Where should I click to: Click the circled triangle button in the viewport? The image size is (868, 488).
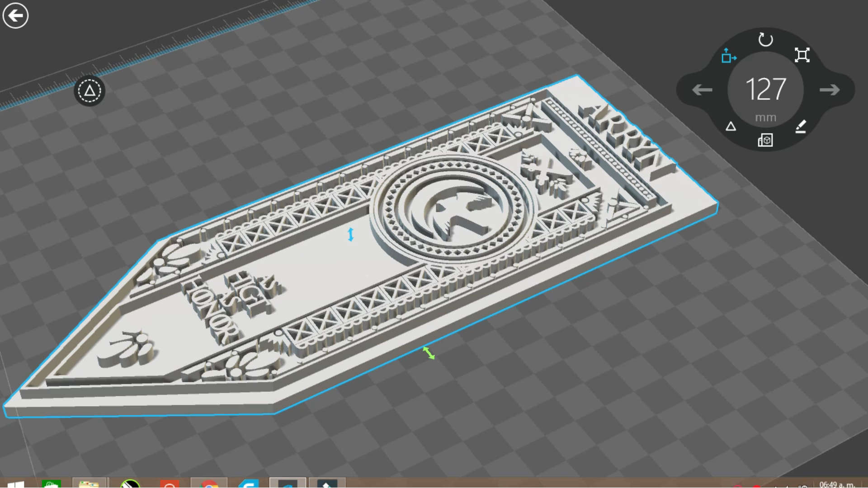click(x=90, y=90)
